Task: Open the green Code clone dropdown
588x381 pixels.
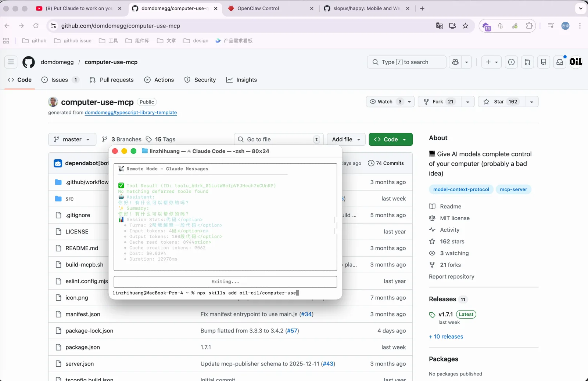Action: pyautogui.click(x=391, y=139)
